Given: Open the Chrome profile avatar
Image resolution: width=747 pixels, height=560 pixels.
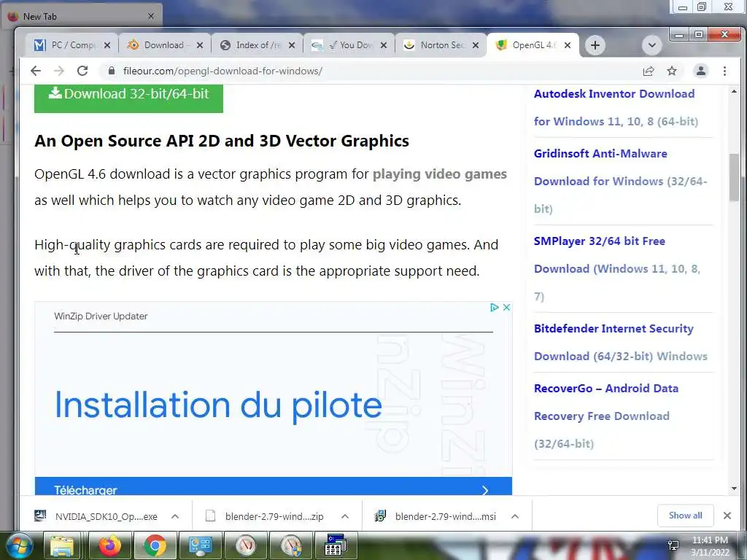Looking at the screenshot, I should click(x=701, y=71).
